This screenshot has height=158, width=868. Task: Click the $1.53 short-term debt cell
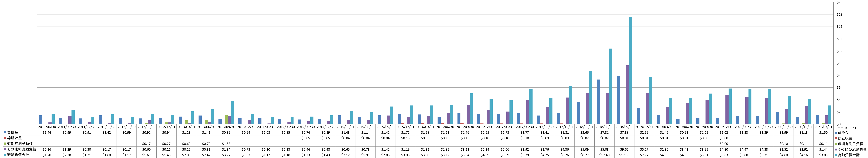[226, 144]
